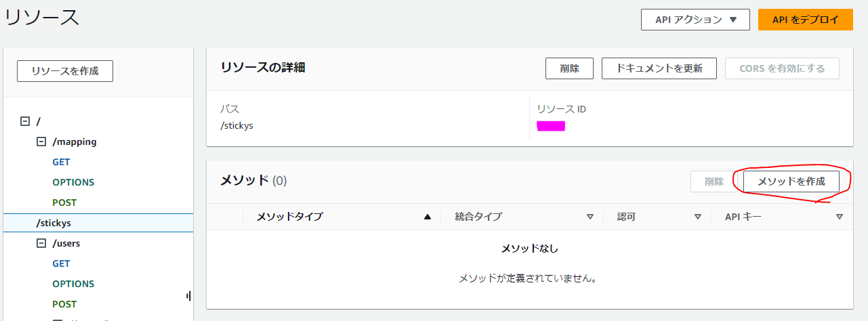Select the POST method under /users

pos(64,304)
